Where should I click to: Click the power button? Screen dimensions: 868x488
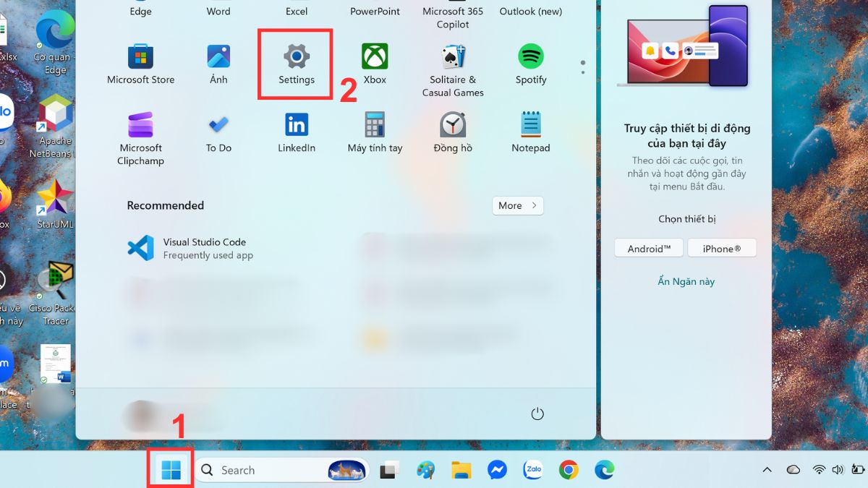(537, 413)
